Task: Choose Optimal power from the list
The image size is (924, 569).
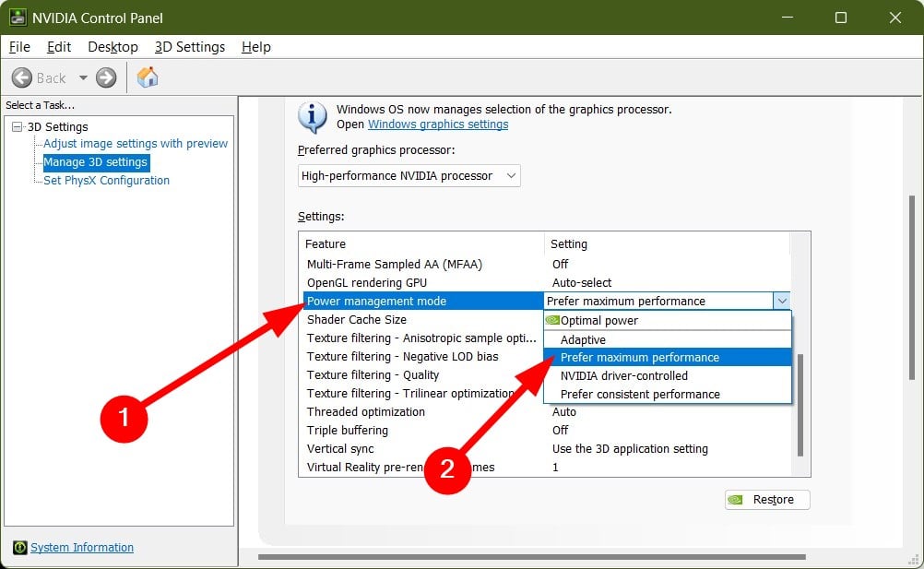Action: [x=667, y=320]
